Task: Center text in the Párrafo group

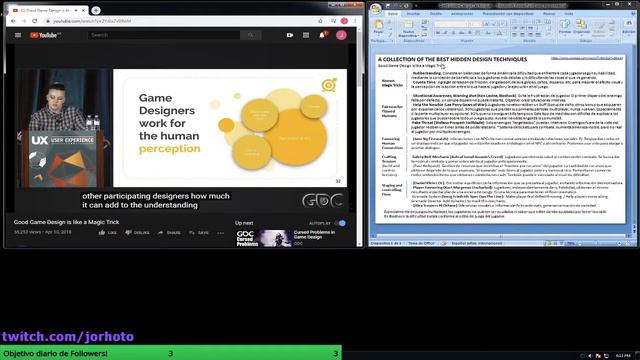Action: pos(522,35)
